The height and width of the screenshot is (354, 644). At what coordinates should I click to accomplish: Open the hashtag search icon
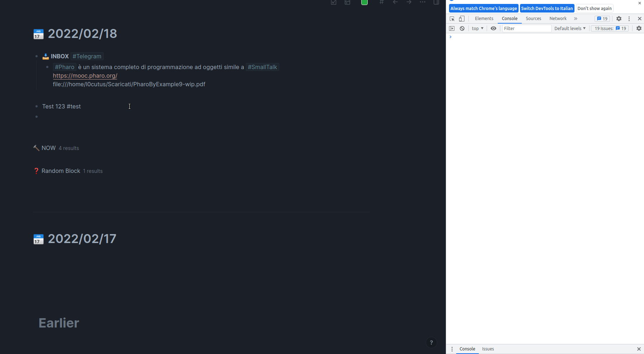tap(382, 3)
